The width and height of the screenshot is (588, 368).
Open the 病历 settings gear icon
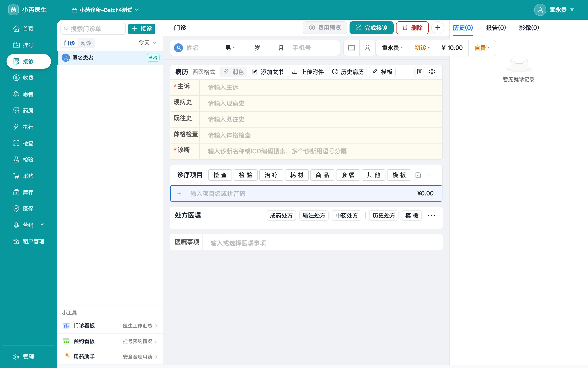coord(432,72)
